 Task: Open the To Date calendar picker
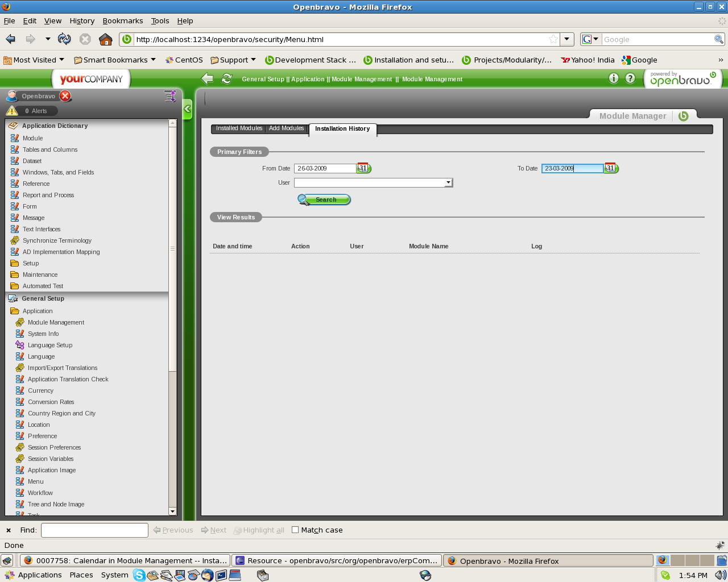pos(610,168)
